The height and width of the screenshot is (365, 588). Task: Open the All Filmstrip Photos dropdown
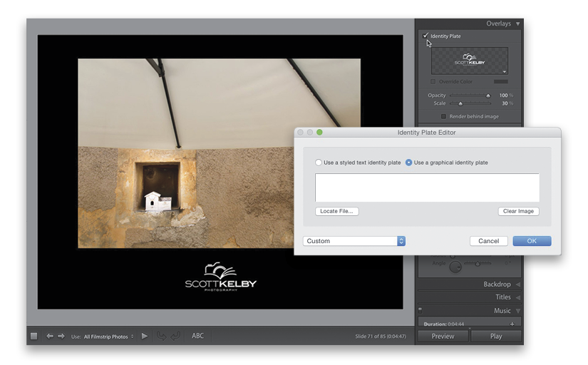pyautogui.click(x=109, y=336)
